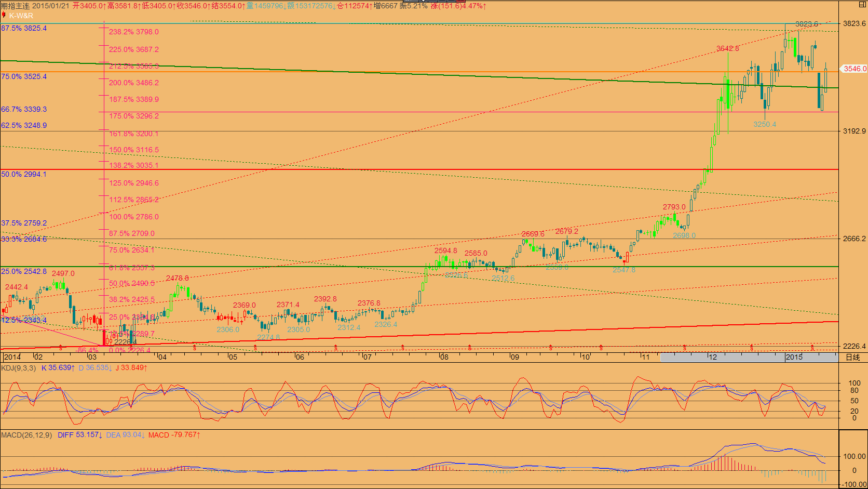Click the 87.5% 3825.4 retracement label

click(24, 28)
